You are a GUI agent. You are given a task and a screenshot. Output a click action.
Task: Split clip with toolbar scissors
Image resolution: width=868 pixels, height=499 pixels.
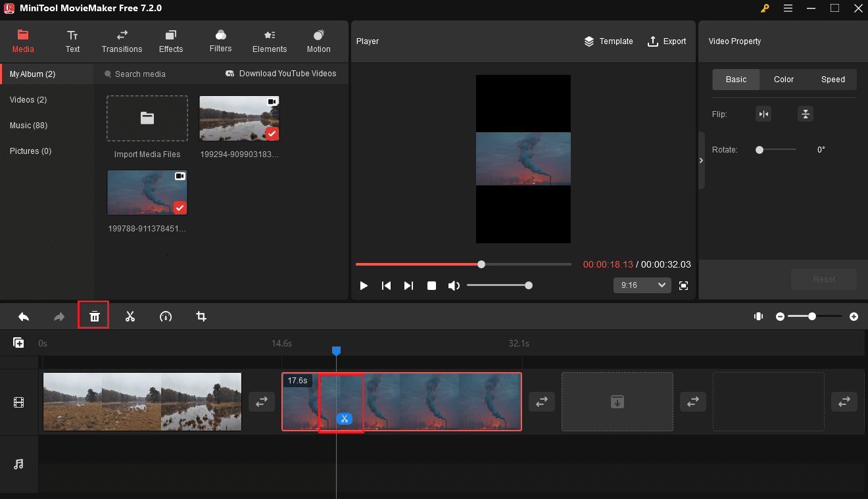(x=130, y=317)
